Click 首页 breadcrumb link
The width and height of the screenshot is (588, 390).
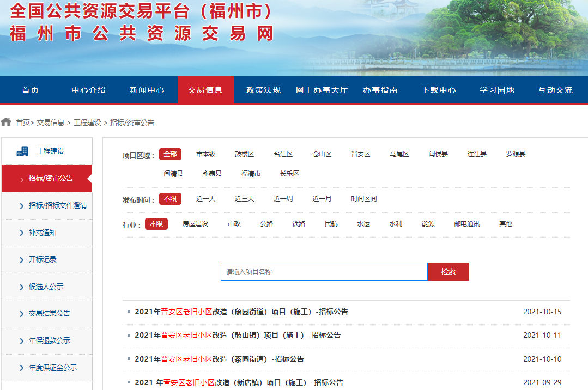coord(23,123)
